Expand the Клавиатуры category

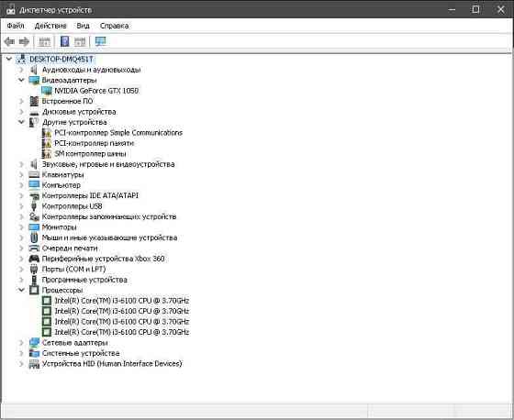(21, 174)
